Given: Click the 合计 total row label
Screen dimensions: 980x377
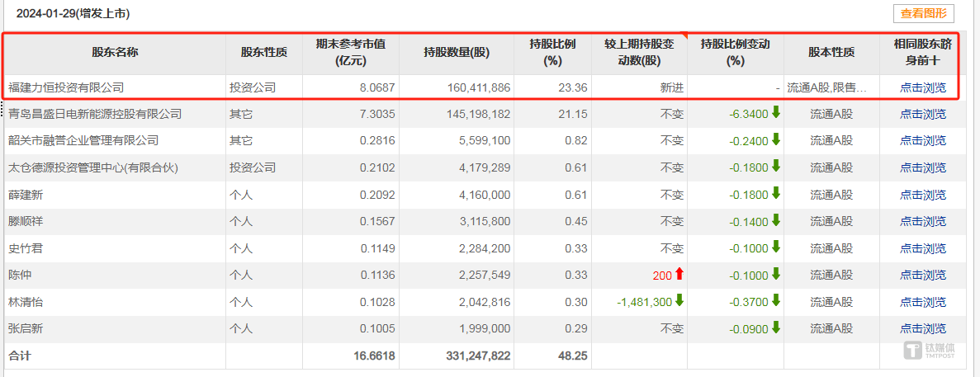Looking at the screenshot, I should coord(19,356).
